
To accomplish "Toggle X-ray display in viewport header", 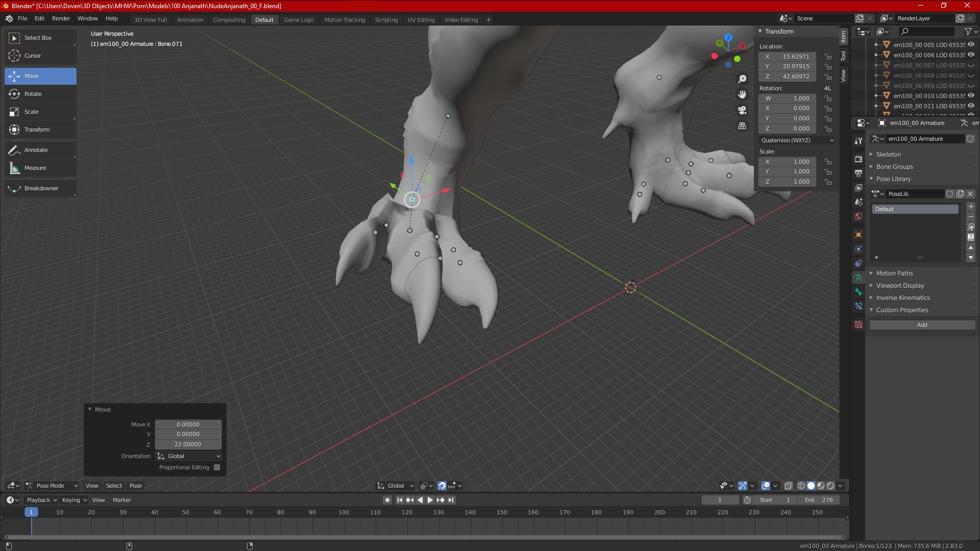I will point(788,486).
